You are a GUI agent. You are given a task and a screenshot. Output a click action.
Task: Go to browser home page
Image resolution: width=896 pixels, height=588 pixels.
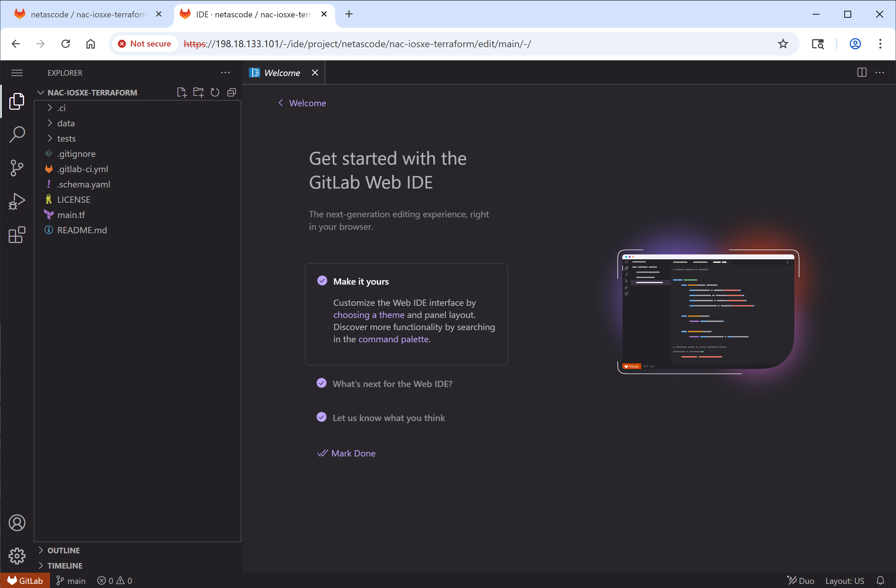pos(90,44)
